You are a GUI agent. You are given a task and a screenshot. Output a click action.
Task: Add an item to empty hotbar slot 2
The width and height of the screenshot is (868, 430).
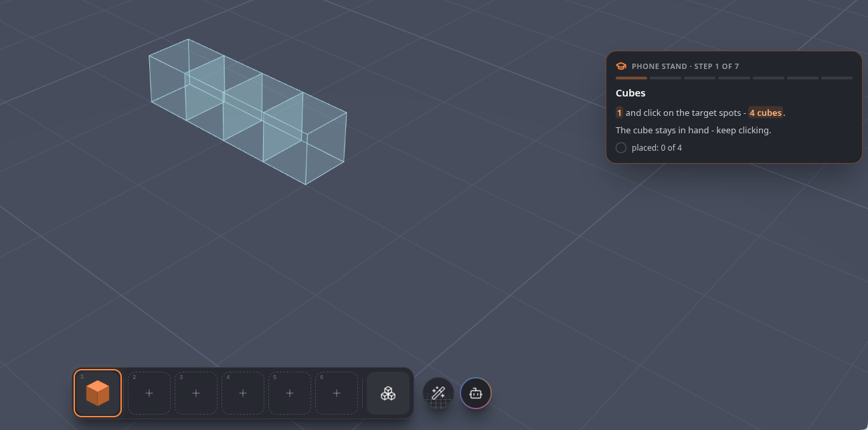149,393
